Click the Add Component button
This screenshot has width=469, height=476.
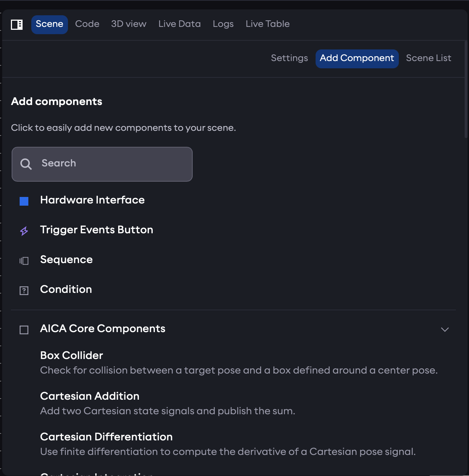(357, 58)
